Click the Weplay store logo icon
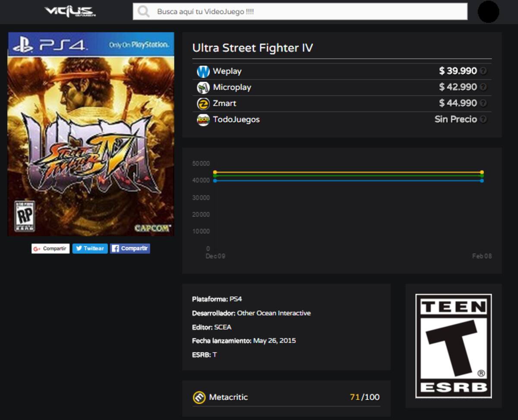The width and height of the screenshot is (518, 420). [203, 71]
